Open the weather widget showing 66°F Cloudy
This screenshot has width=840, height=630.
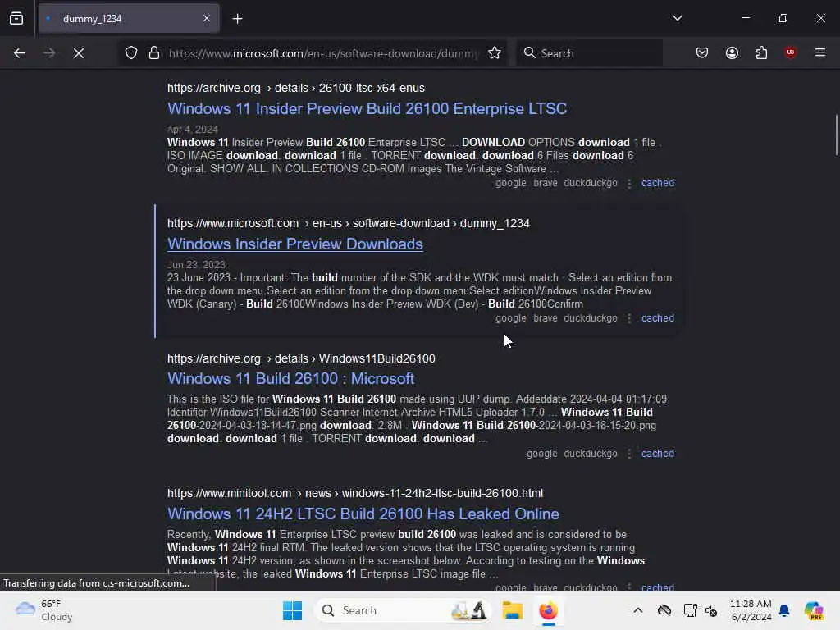(44, 610)
